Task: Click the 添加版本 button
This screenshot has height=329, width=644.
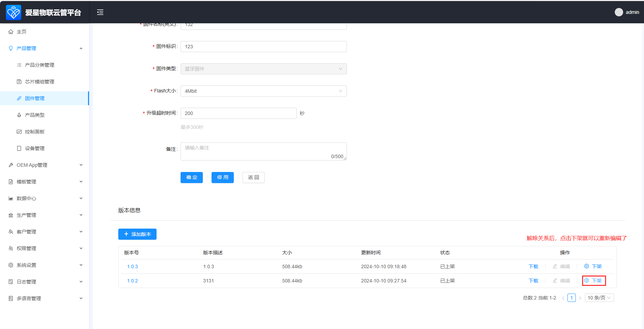Action: [x=137, y=234]
